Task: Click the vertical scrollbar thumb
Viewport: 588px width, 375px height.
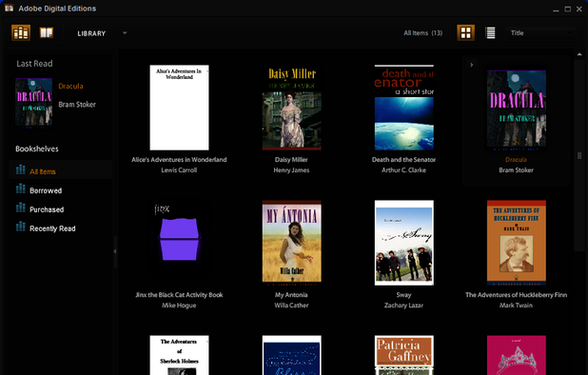Action: tap(579, 155)
